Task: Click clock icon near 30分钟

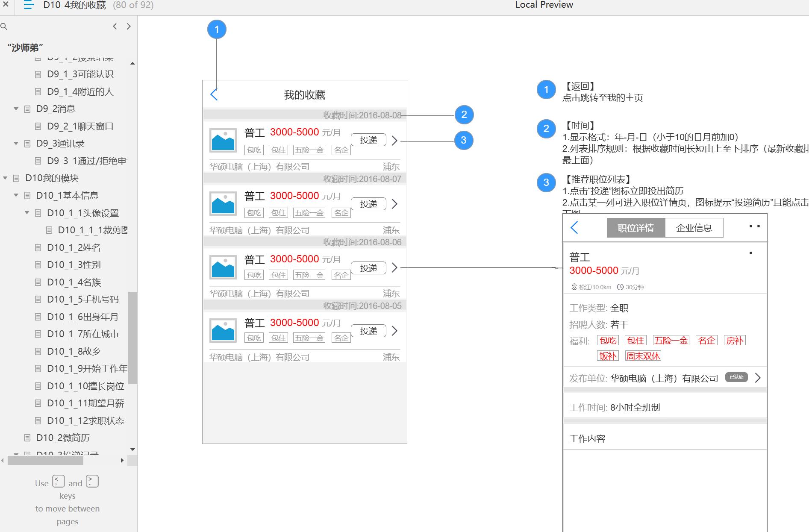Action: [620, 287]
